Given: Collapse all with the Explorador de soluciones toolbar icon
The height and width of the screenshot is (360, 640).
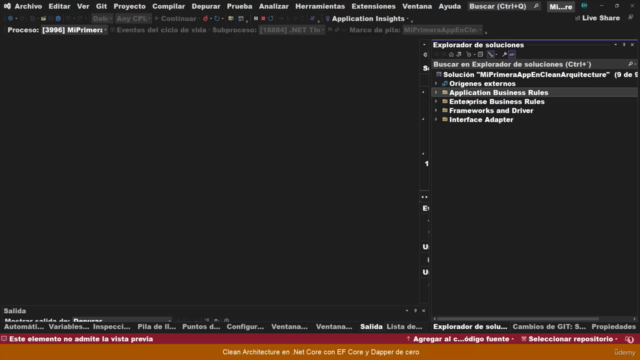Looking at the screenshot, I should coord(480,54).
